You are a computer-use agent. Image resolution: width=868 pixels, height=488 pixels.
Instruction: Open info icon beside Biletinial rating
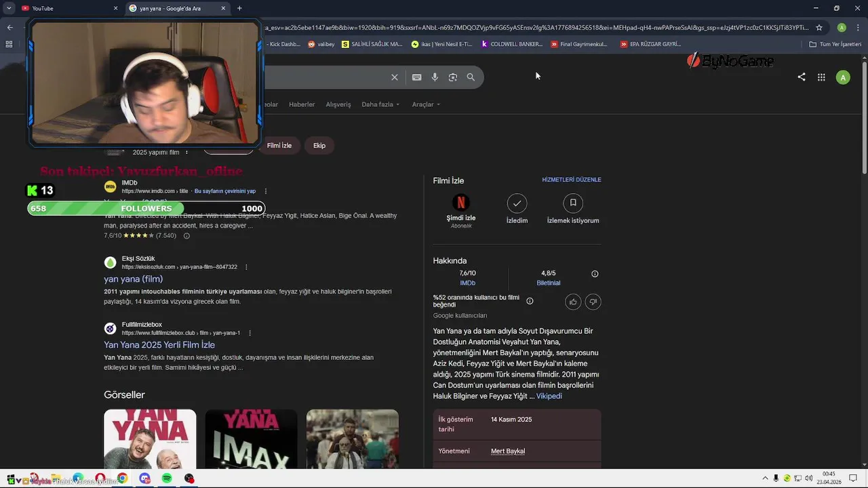click(595, 274)
